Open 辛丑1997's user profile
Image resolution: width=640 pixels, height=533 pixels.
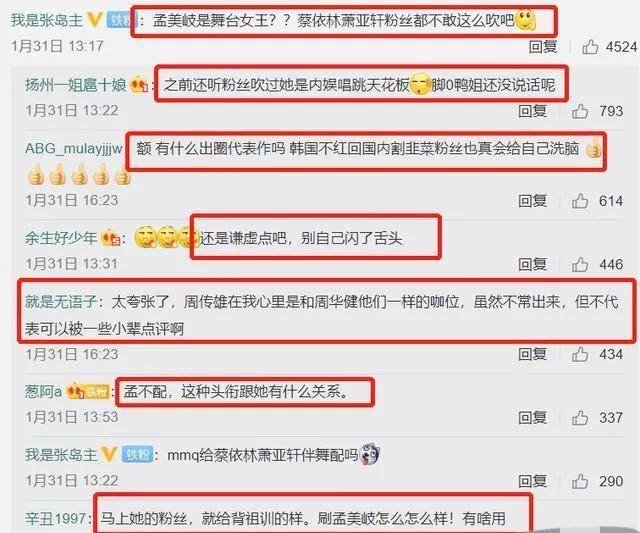pos(56,519)
